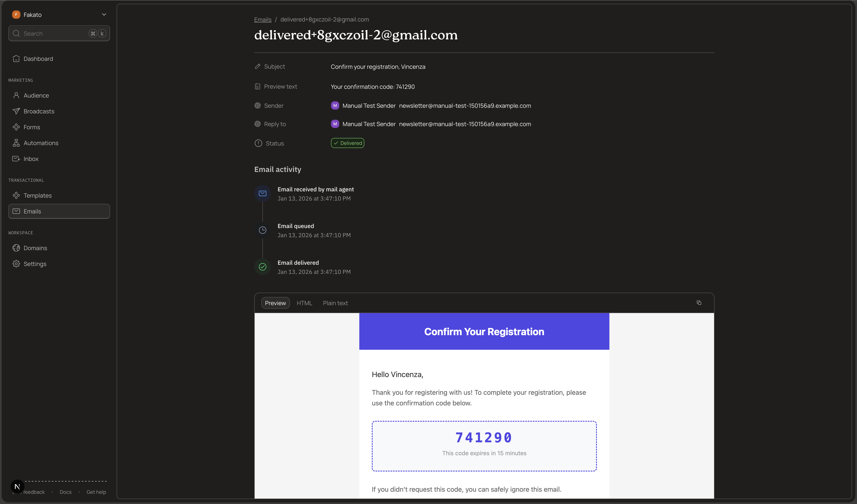The width and height of the screenshot is (857, 504).
Task: Click the search magnifier icon
Action: point(16,33)
